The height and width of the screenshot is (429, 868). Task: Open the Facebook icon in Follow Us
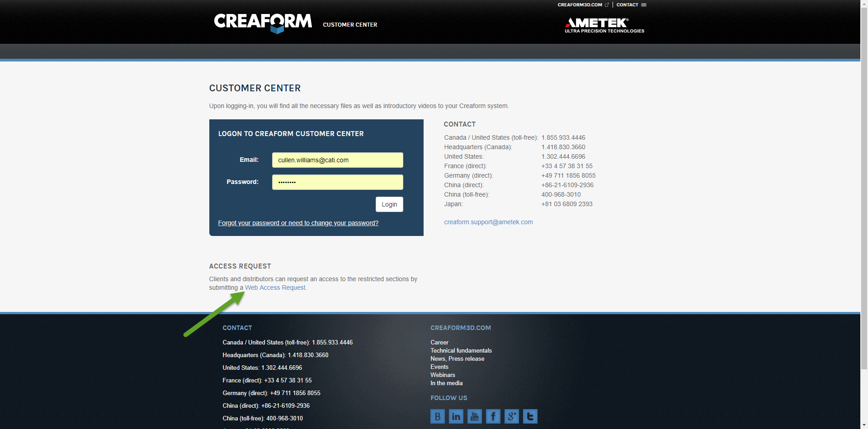(x=493, y=416)
